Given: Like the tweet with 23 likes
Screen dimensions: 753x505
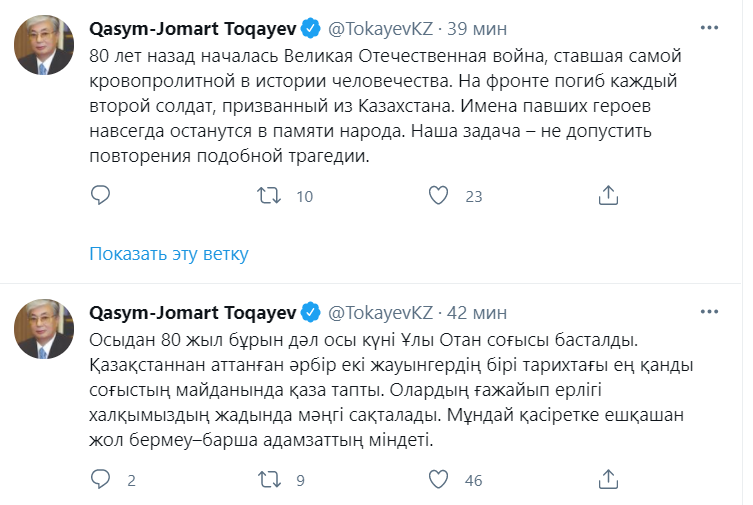Looking at the screenshot, I should [438, 196].
